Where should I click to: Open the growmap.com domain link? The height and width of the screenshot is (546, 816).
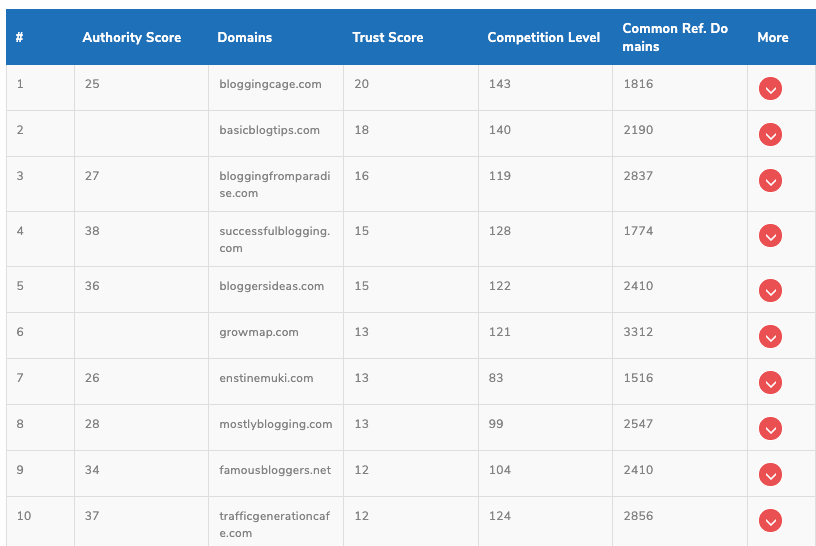pos(258,332)
